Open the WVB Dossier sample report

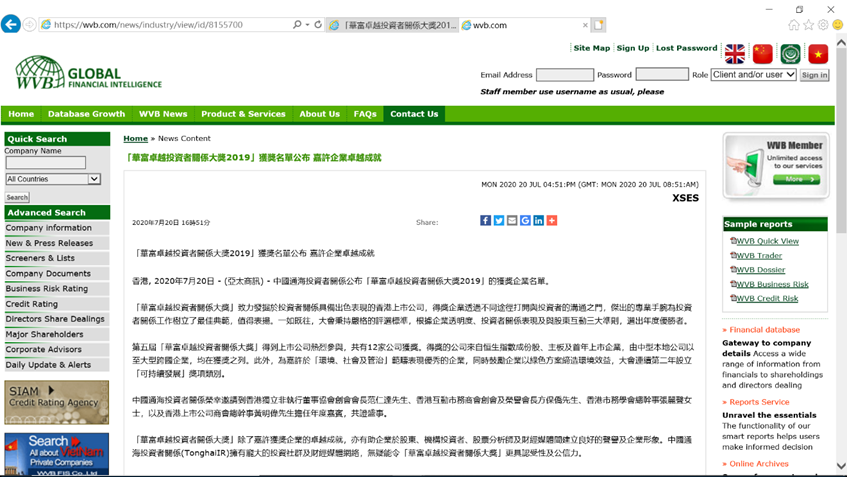(761, 270)
